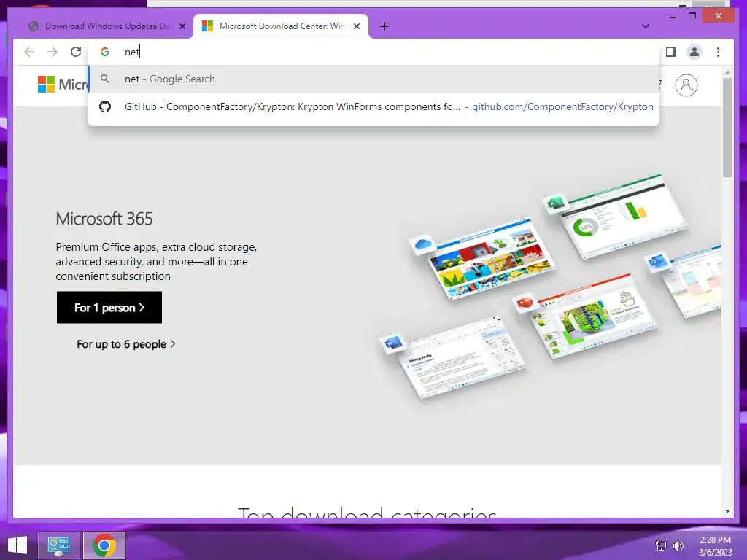Go back to the previous page in Chrome
Viewport: 747px width, 560px height.
tap(29, 52)
